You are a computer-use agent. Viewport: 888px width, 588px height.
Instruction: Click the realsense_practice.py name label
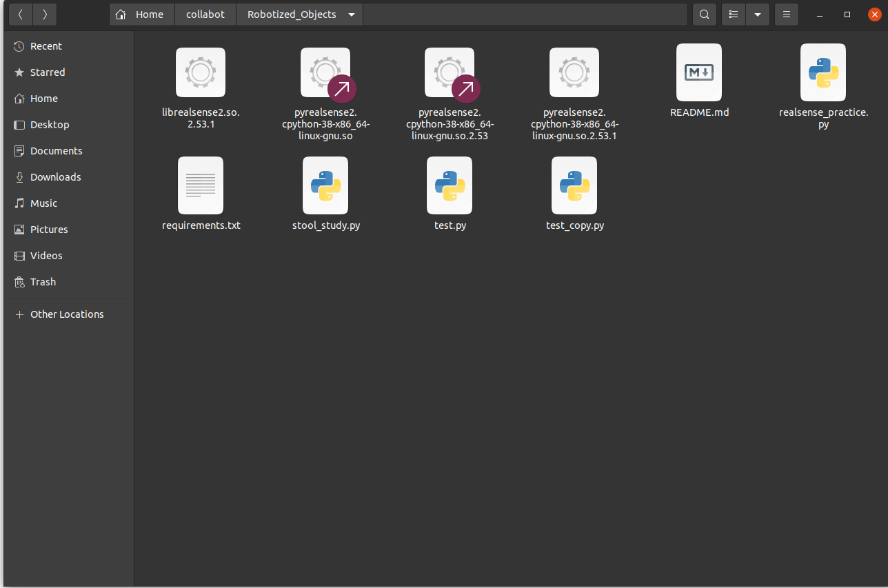[823, 118]
